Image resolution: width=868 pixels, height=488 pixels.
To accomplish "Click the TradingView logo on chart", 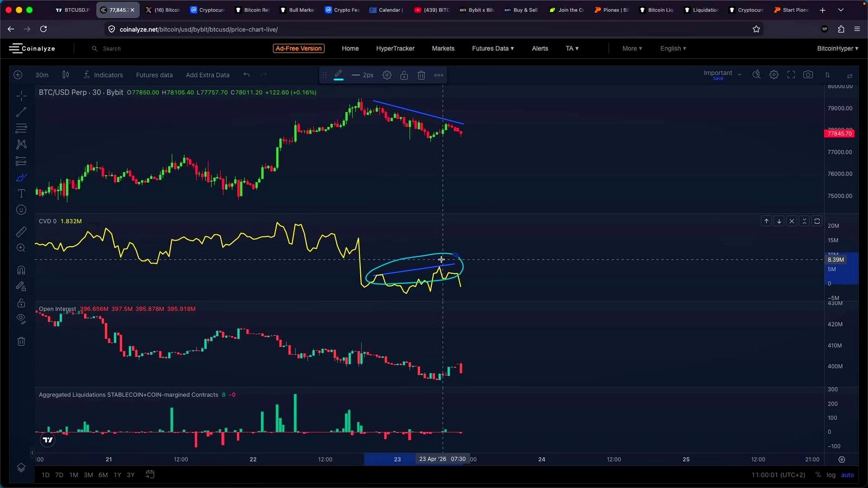I will tap(48, 440).
